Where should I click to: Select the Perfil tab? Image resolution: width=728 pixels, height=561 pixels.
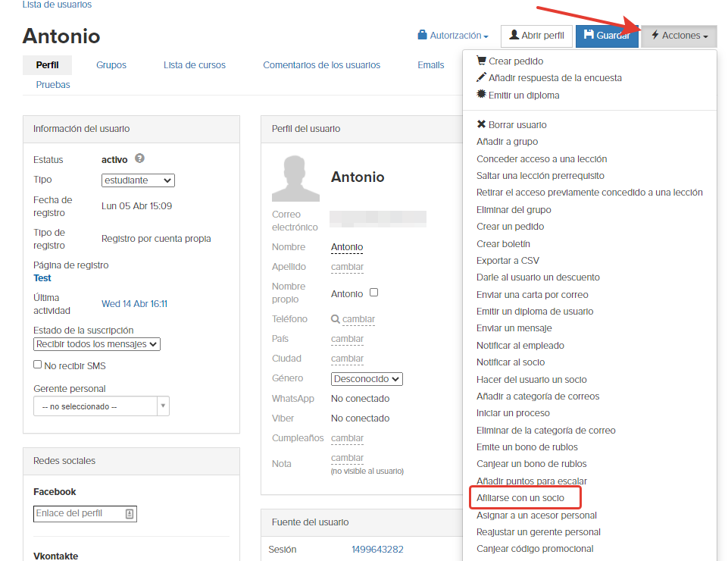[x=48, y=64]
